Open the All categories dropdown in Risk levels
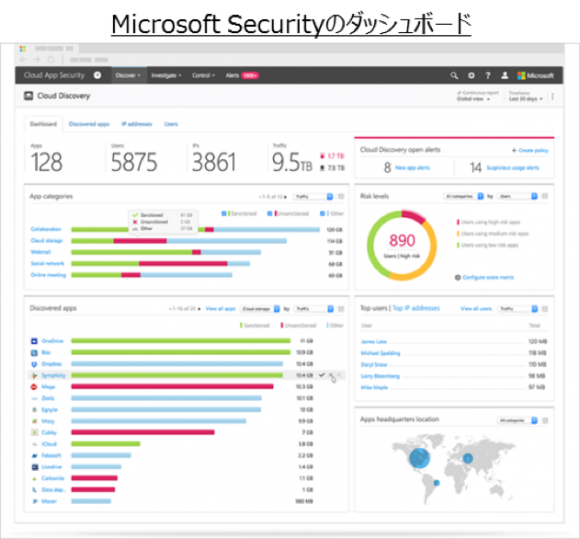 click(x=463, y=196)
